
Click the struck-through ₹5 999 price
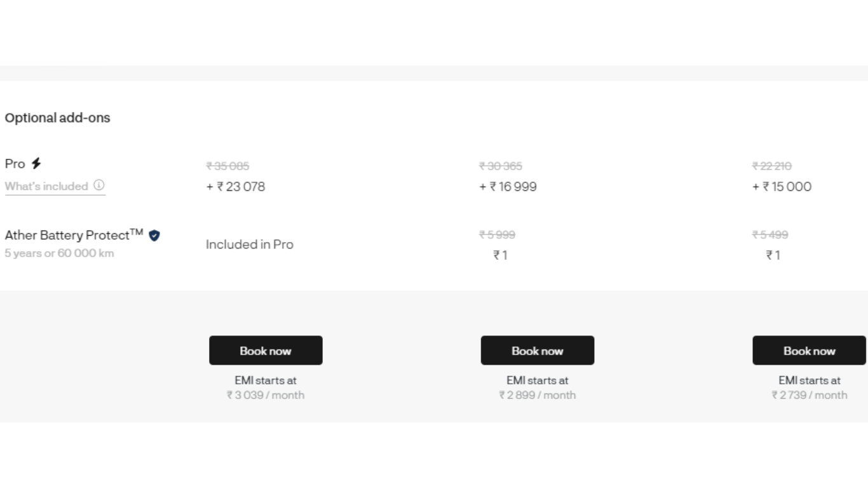(x=498, y=234)
